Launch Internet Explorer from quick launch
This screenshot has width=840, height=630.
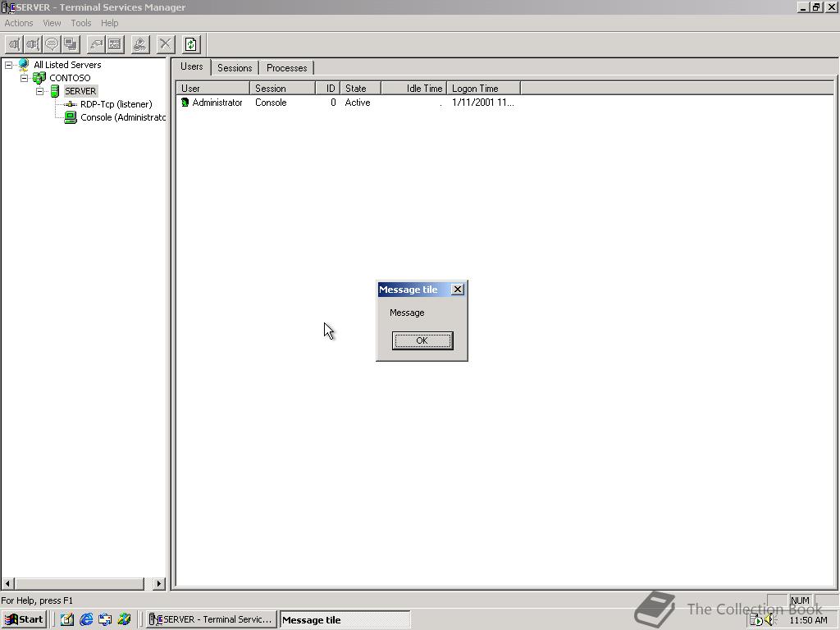coord(85,619)
